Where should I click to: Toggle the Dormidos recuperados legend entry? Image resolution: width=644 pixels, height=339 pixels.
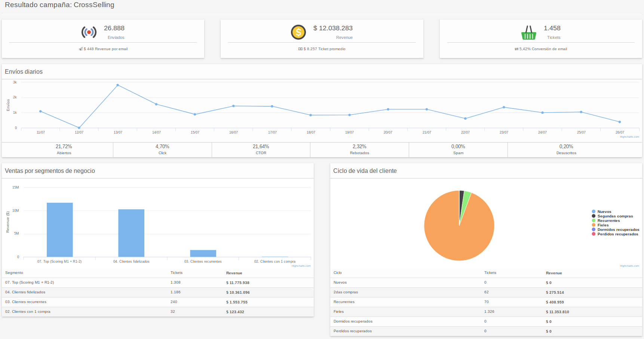615,230
